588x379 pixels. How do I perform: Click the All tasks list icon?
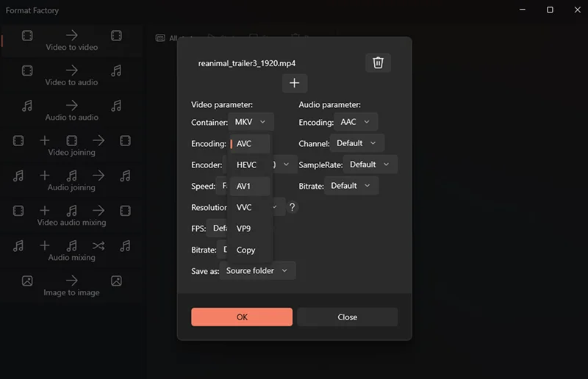click(160, 38)
